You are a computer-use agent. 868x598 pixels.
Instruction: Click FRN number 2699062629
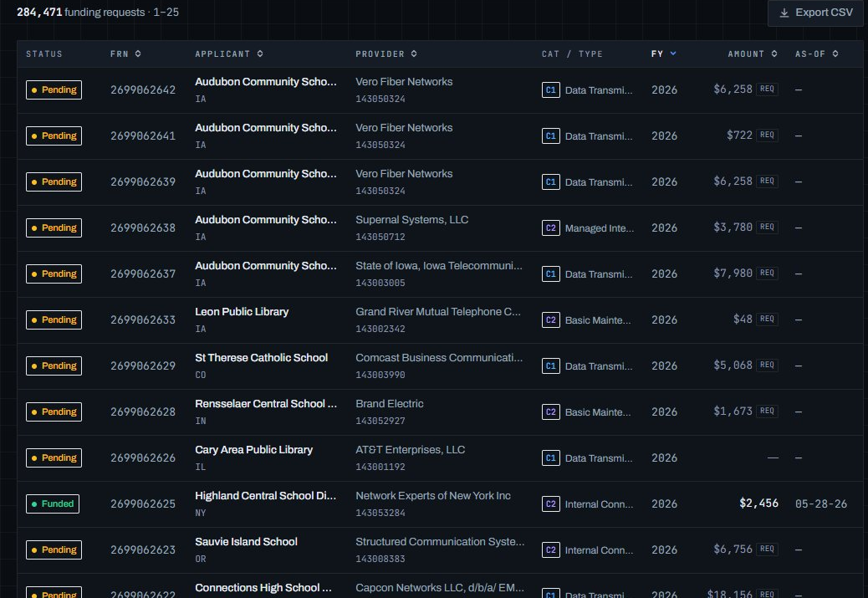(x=143, y=365)
